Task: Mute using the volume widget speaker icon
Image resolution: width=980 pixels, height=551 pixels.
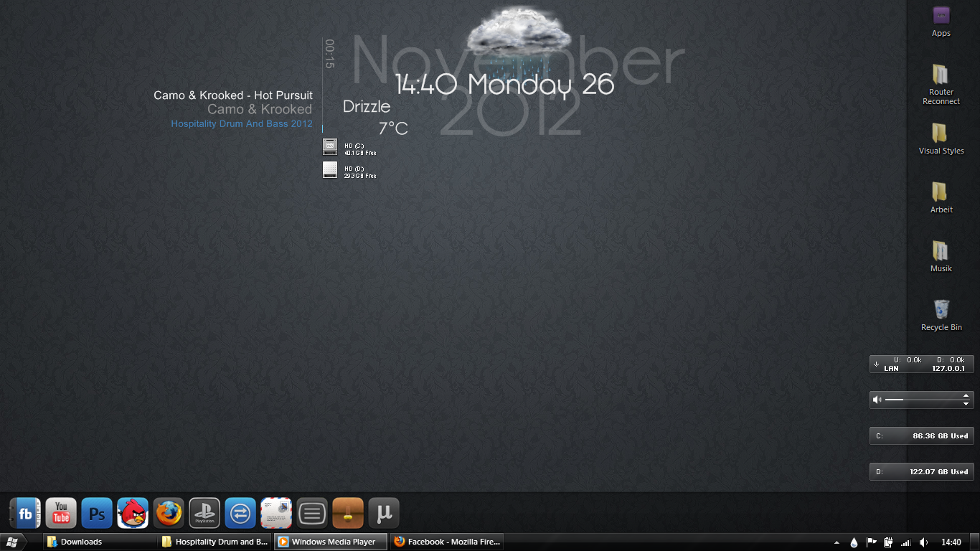Action: point(877,400)
